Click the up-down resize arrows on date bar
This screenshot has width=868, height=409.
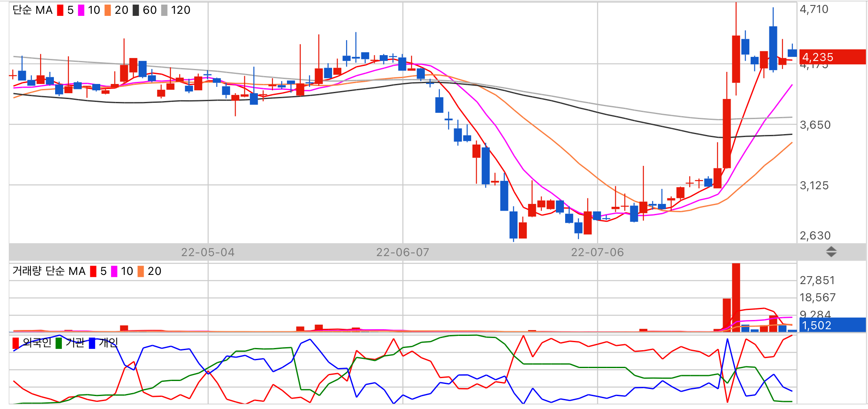(x=831, y=251)
